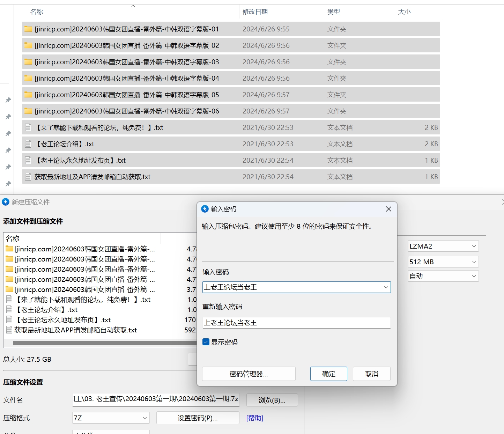The image size is (504, 434).
Task: Click horizontal scrollbar under the archive file list
Action: click(x=105, y=343)
